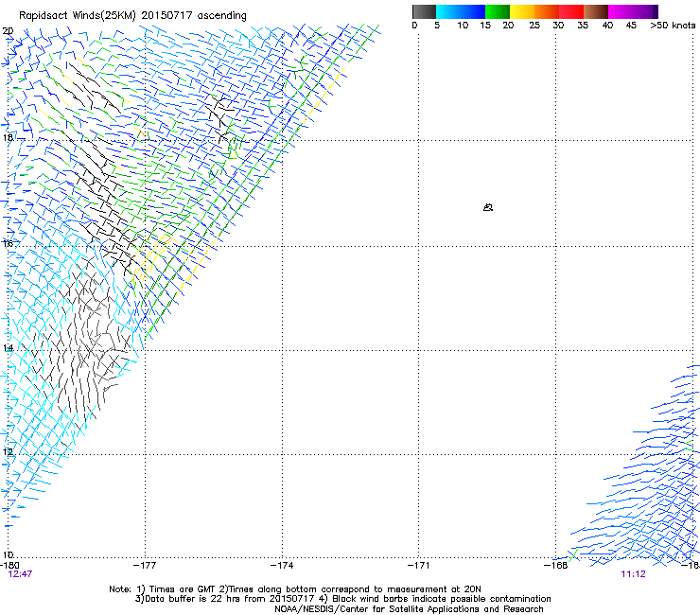
Task: Click the small island symbol on the map
Action: pos(488,207)
